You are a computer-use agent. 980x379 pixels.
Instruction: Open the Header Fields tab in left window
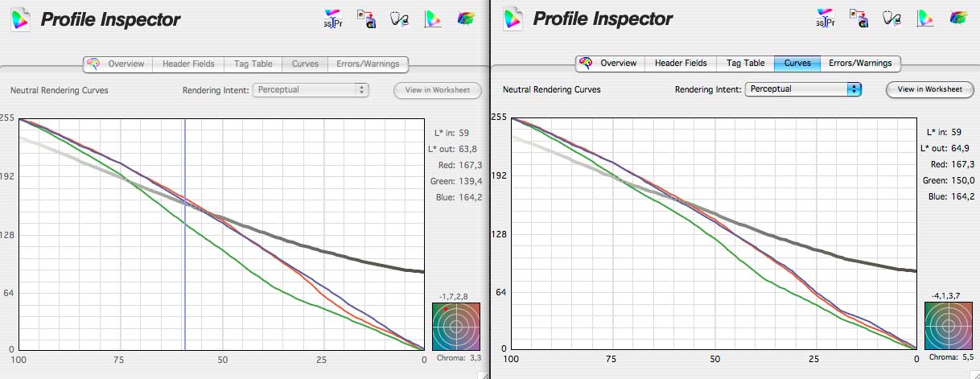(188, 64)
